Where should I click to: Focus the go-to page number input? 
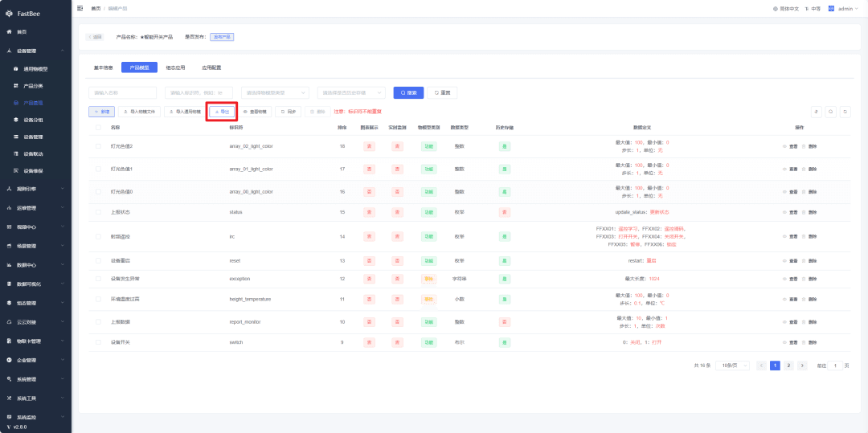coord(835,366)
